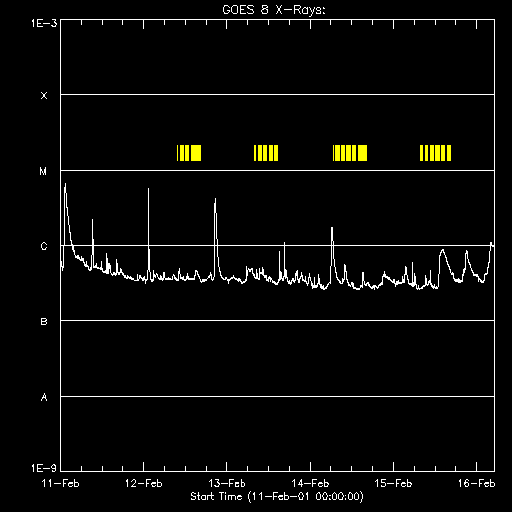Click the 12-Feb date tick label
The height and width of the screenshot is (512, 512).
pyautogui.click(x=144, y=483)
